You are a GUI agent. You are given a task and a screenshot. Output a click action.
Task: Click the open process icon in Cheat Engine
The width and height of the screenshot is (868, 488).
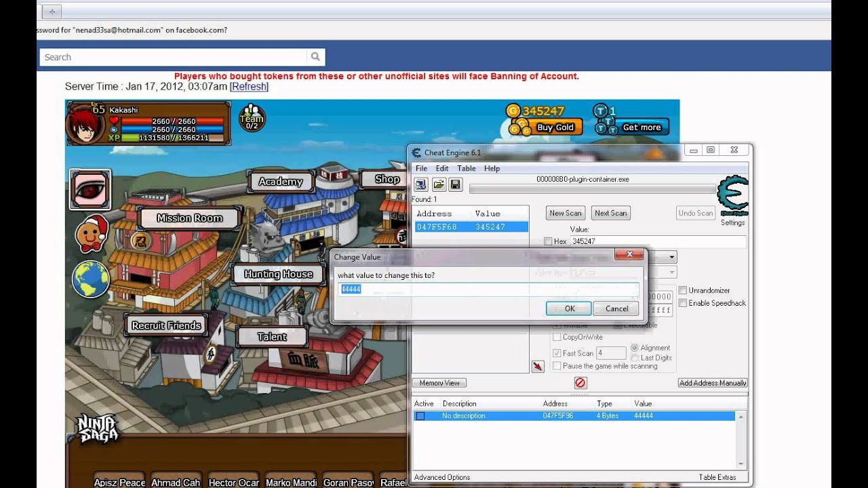(x=421, y=184)
